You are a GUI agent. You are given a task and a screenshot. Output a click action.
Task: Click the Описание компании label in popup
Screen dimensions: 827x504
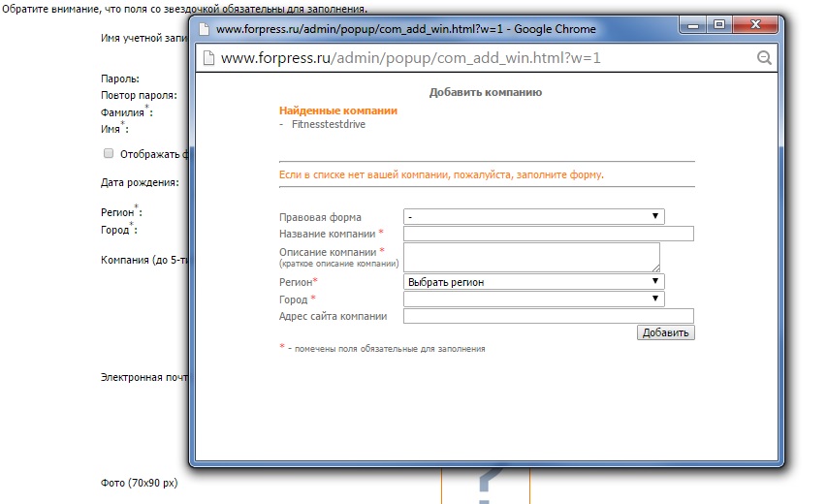click(x=328, y=252)
